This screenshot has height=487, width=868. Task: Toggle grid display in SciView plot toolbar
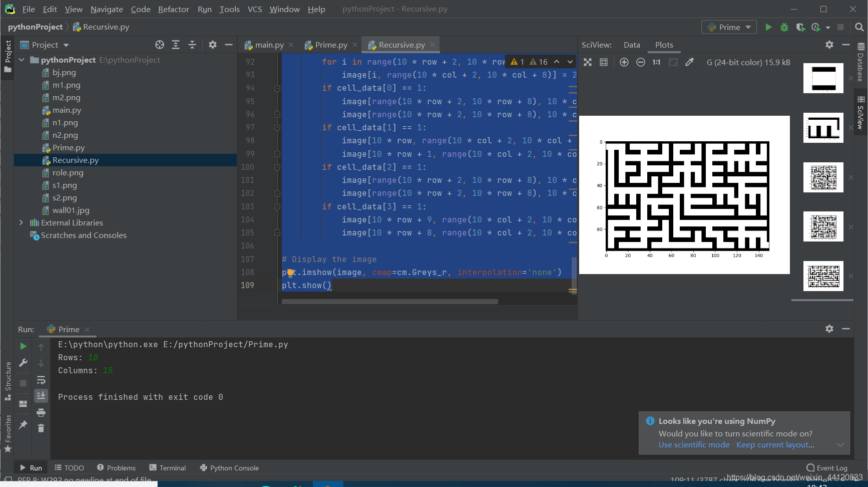(x=604, y=62)
